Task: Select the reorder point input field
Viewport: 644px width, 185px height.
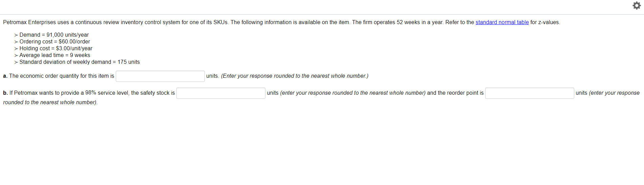Action: pos(529,93)
